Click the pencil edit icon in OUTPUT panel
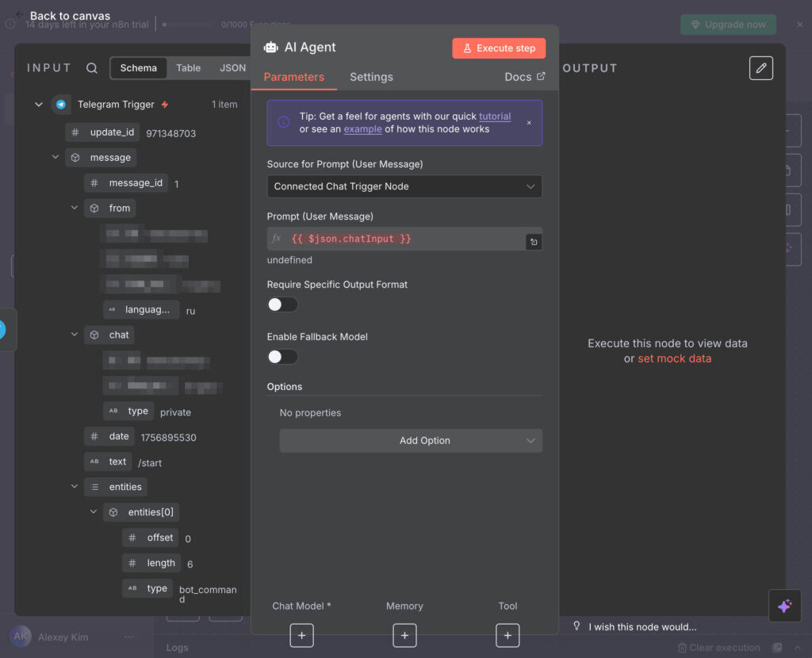The height and width of the screenshot is (658, 812). pos(760,68)
